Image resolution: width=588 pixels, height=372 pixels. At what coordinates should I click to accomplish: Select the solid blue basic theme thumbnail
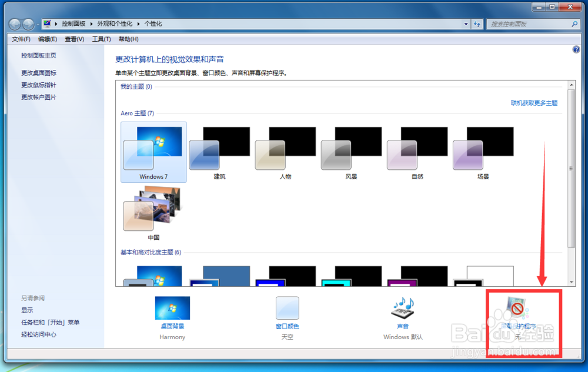(219, 276)
